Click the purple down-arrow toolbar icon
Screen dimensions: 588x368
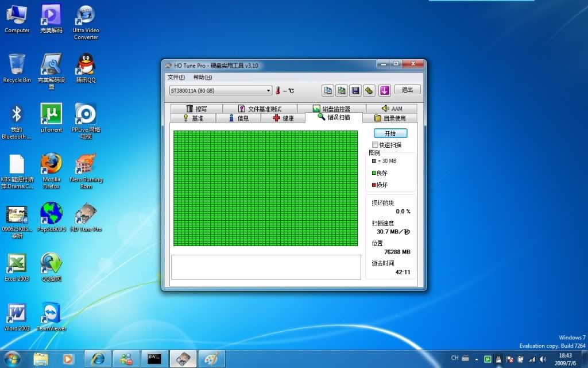[x=385, y=90]
